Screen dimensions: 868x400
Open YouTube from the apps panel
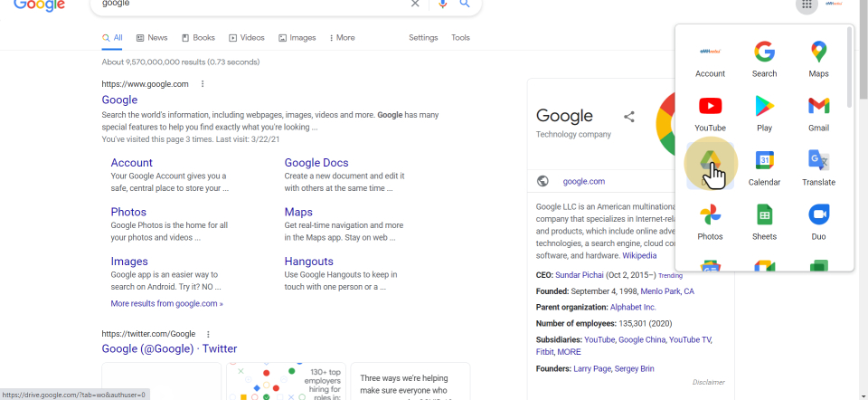tap(710, 107)
